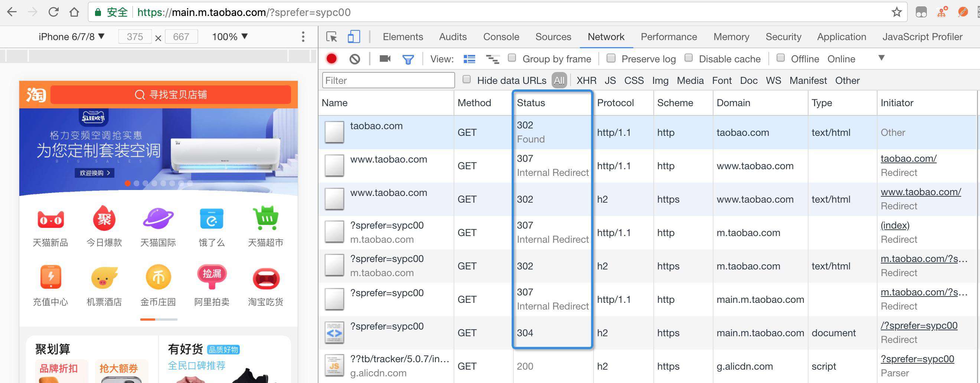Viewport: 980px width, 383px height.
Task: Sort by the Name column header
Action: tap(386, 103)
